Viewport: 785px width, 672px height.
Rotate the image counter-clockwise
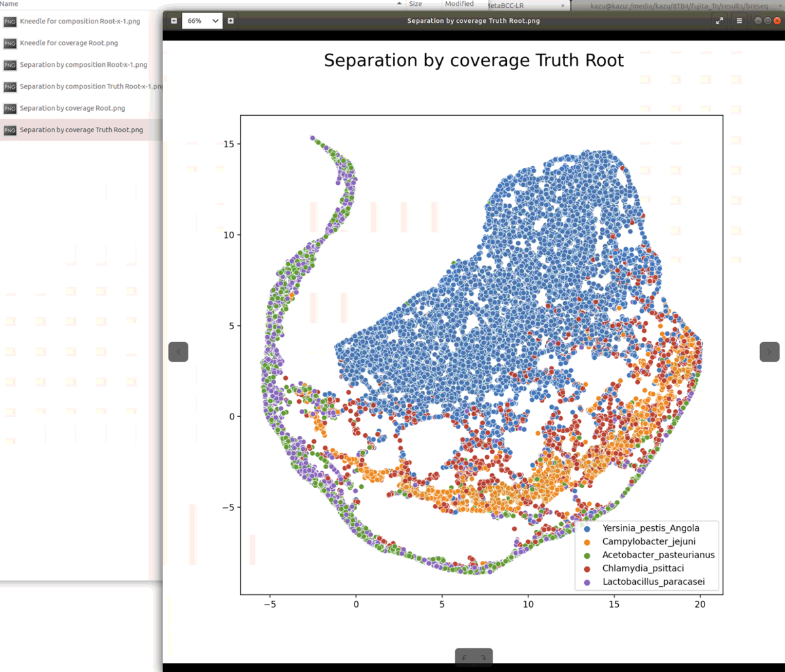tap(464, 657)
